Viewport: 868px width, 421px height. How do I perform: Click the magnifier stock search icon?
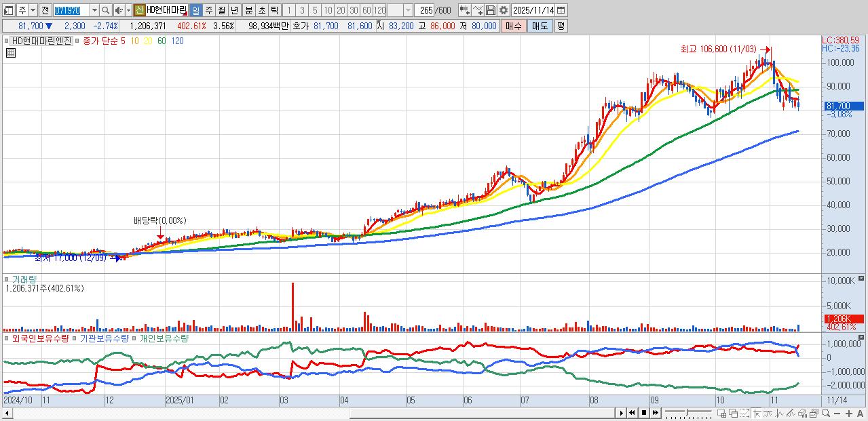[x=106, y=10]
